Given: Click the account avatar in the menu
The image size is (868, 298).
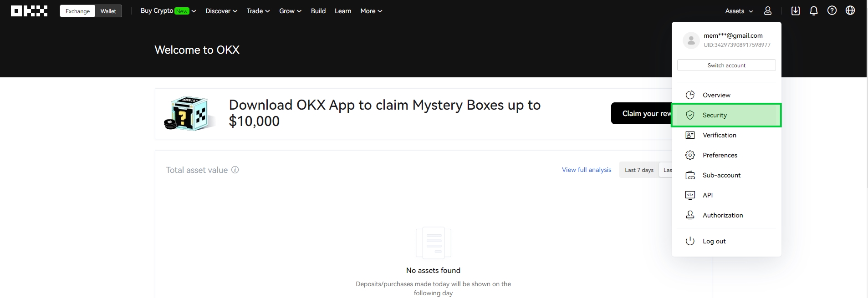Looking at the screenshot, I should 691,40.
